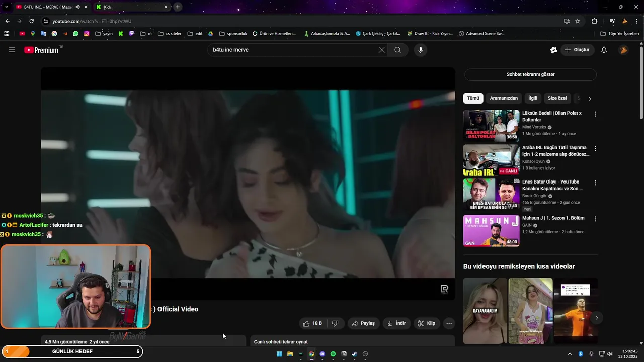View site information icon in address bar

(x=46, y=21)
